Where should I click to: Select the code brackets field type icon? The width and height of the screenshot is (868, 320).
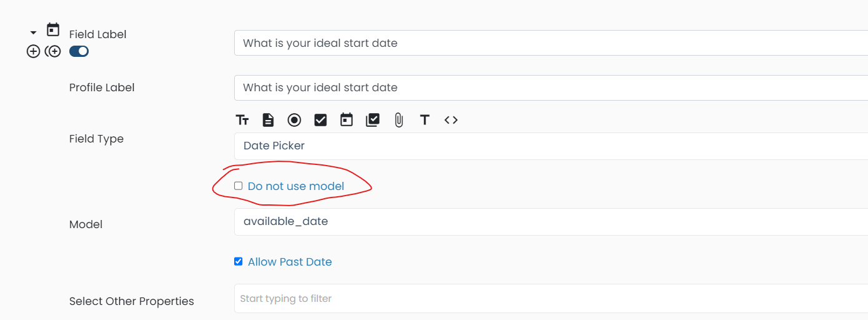(451, 120)
